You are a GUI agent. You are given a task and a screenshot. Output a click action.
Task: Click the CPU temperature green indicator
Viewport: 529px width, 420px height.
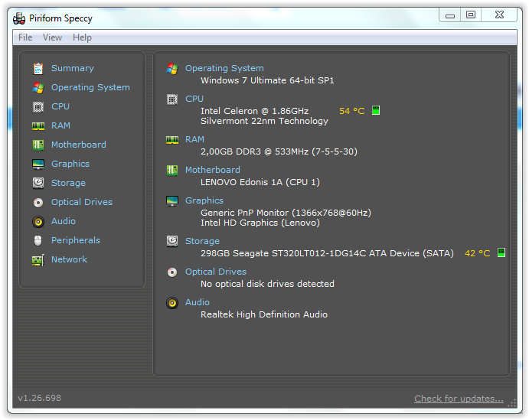376,111
